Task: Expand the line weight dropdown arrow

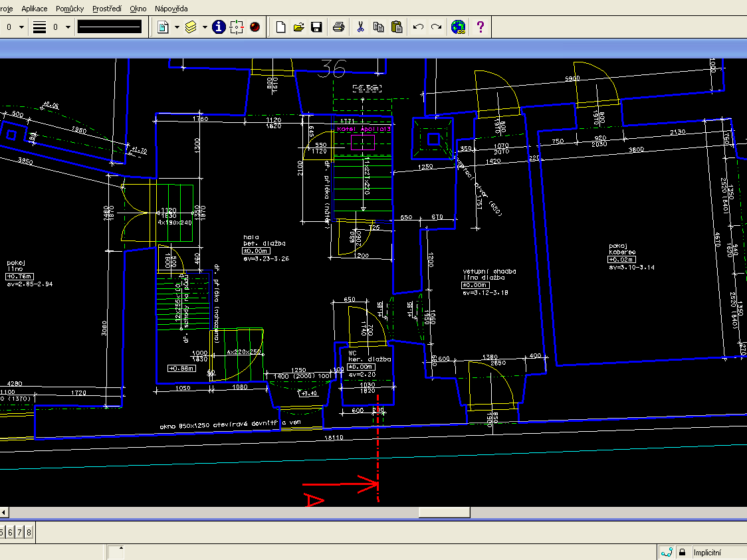Action: click(68, 27)
